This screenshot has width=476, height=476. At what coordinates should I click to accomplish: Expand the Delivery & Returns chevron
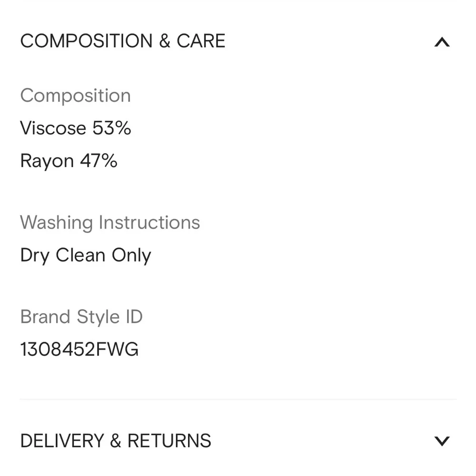(442, 441)
